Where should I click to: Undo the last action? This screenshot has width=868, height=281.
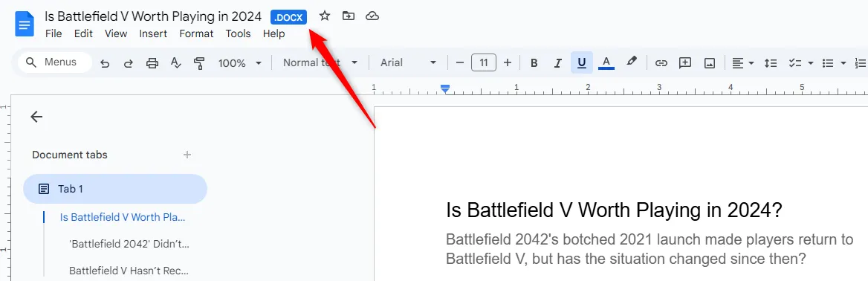[x=105, y=63]
